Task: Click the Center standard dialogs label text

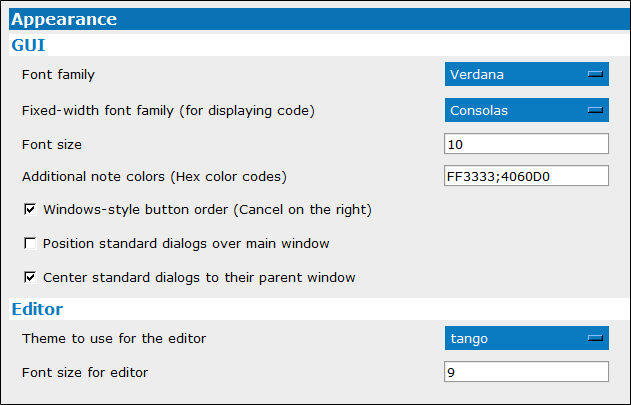Action: (x=199, y=278)
